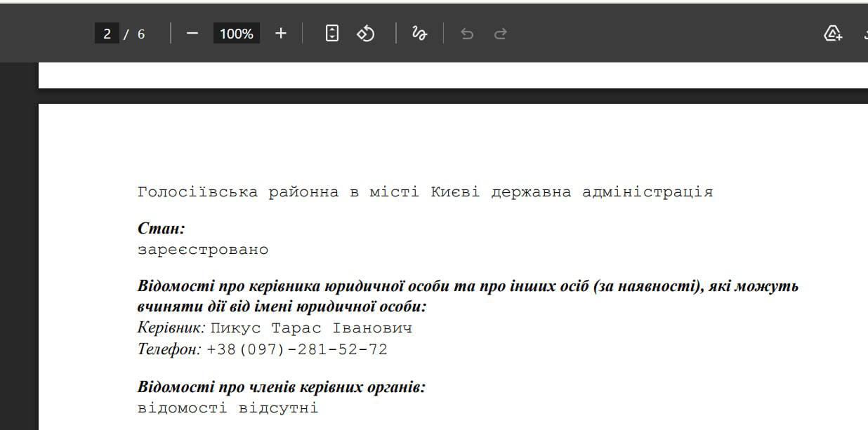This screenshot has height=430, width=868.
Task: Undo the last annotation
Action: coord(467,34)
